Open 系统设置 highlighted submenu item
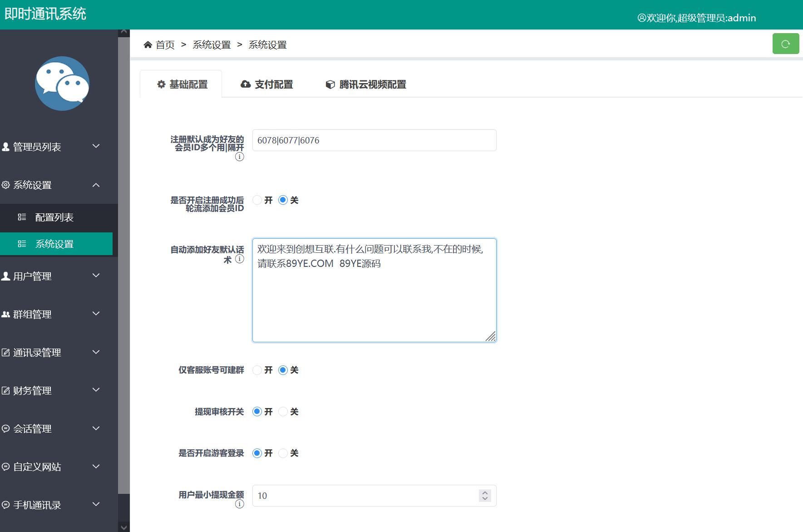This screenshot has width=803, height=532. (x=56, y=244)
